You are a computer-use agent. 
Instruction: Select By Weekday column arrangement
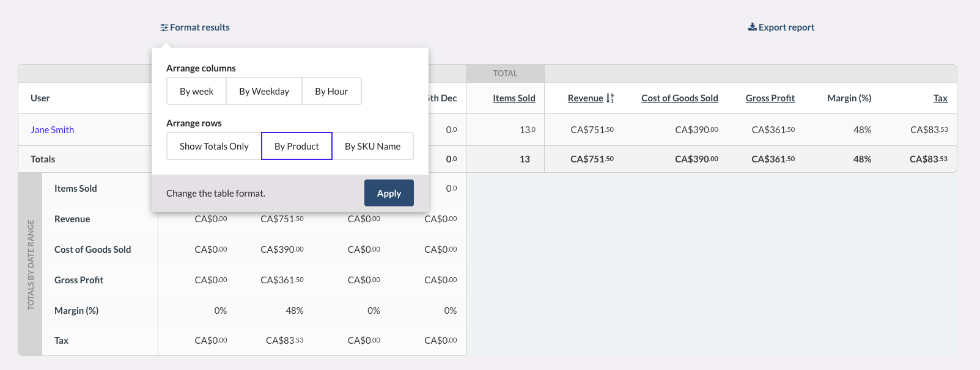(x=263, y=91)
